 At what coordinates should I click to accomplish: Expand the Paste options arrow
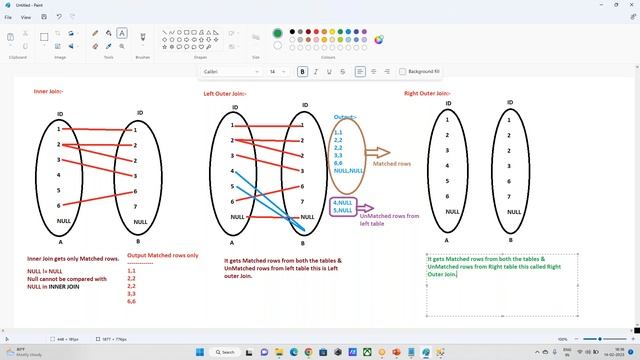point(11,46)
